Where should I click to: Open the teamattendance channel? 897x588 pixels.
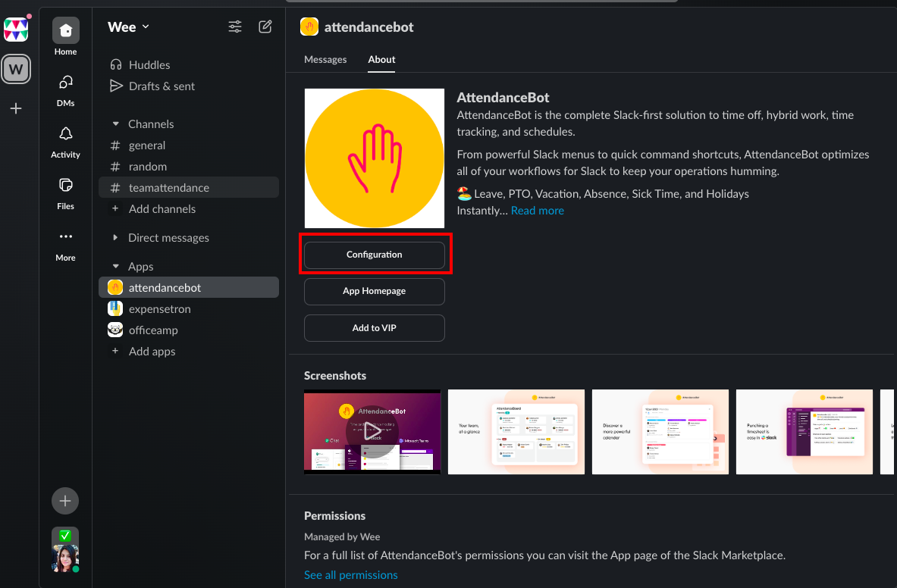click(188, 187)
